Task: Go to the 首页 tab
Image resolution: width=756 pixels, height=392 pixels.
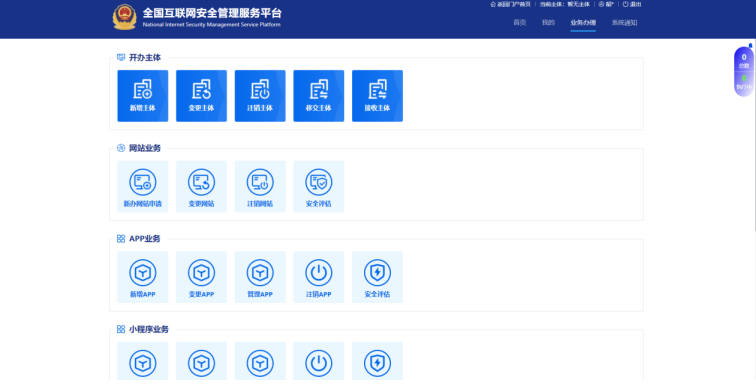Action: [x=520, y=22]
